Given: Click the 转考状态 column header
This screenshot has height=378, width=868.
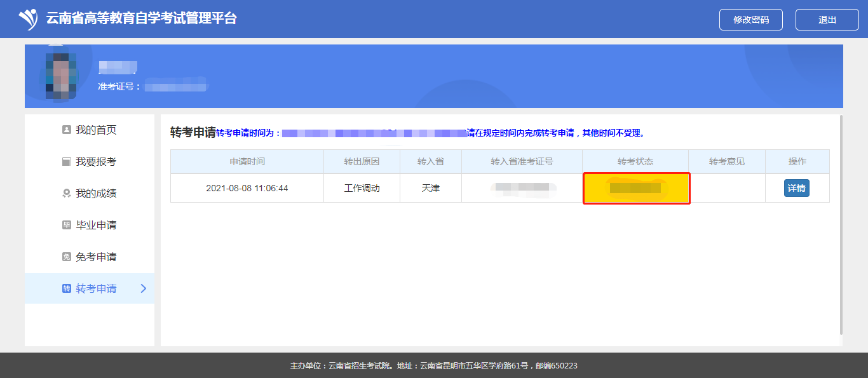Looking at the screenshot, I should point(635,161).
